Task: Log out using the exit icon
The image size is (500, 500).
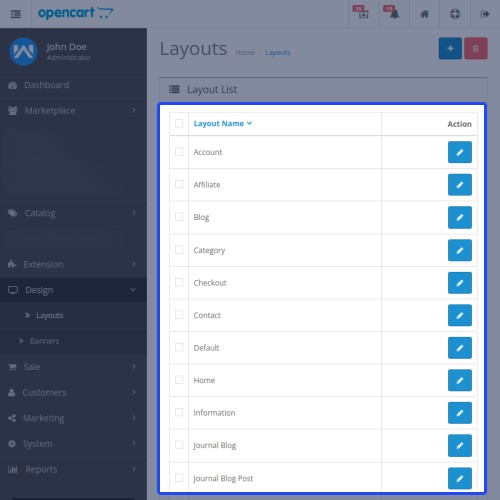Action: [x=485, y=14]
